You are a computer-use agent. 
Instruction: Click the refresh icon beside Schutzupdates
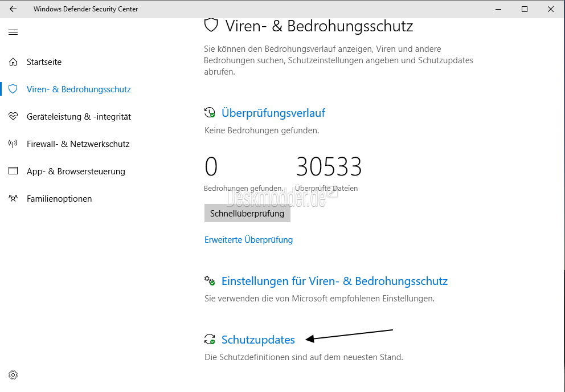coord(210,339)
